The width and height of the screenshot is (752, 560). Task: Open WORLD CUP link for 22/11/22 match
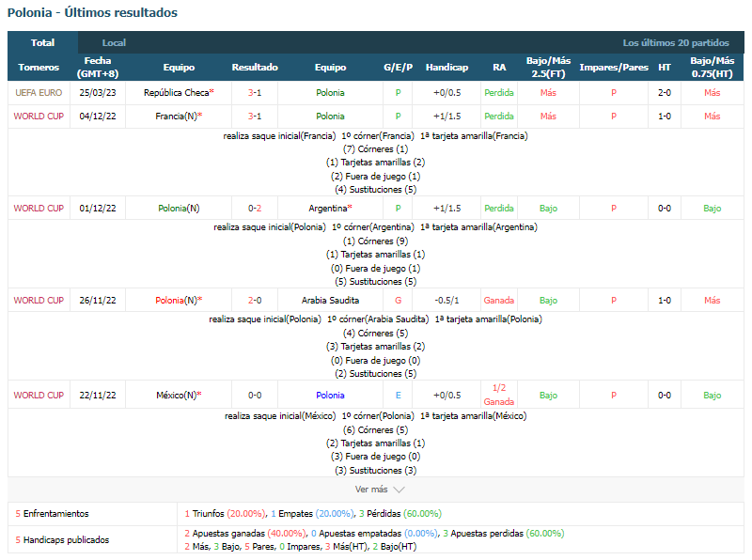39,395
